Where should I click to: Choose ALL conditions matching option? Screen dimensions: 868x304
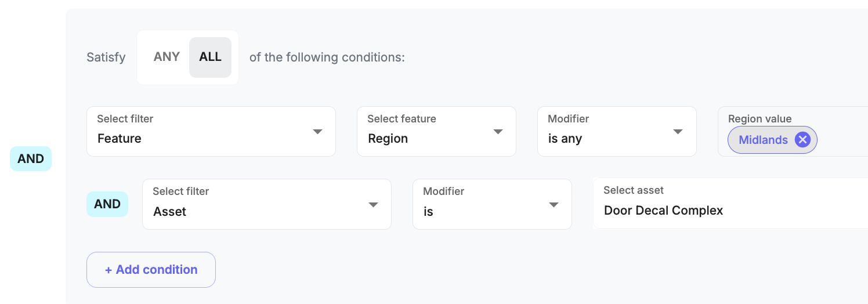click(x=210, y=57)
